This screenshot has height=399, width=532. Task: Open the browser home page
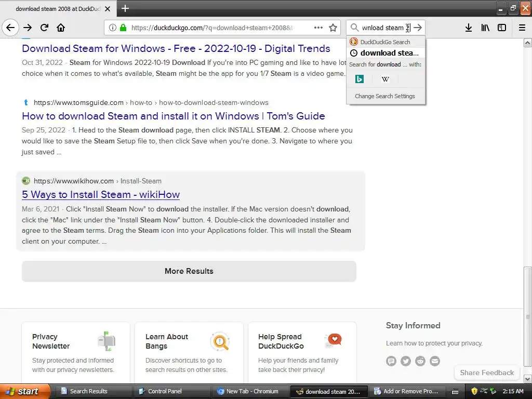(61, 28)
